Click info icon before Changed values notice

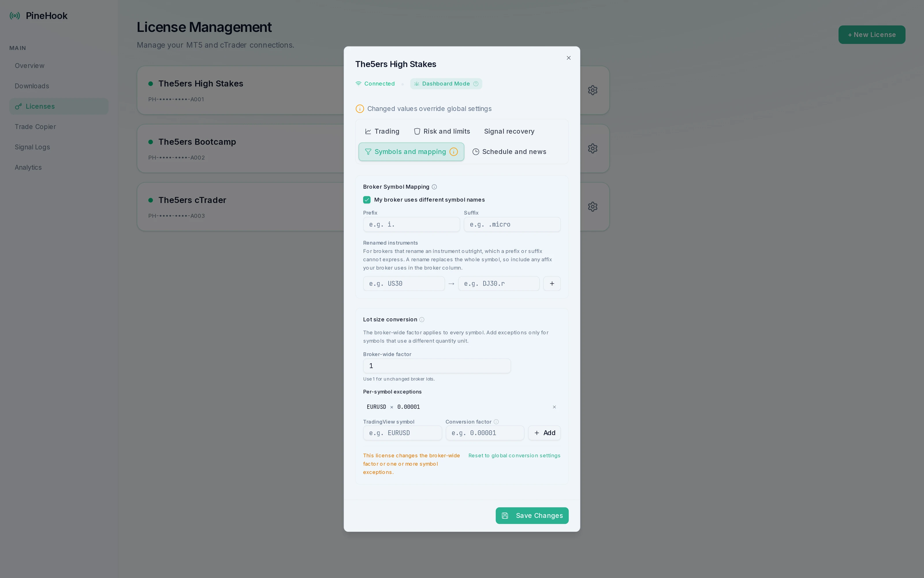coord(360,109)
